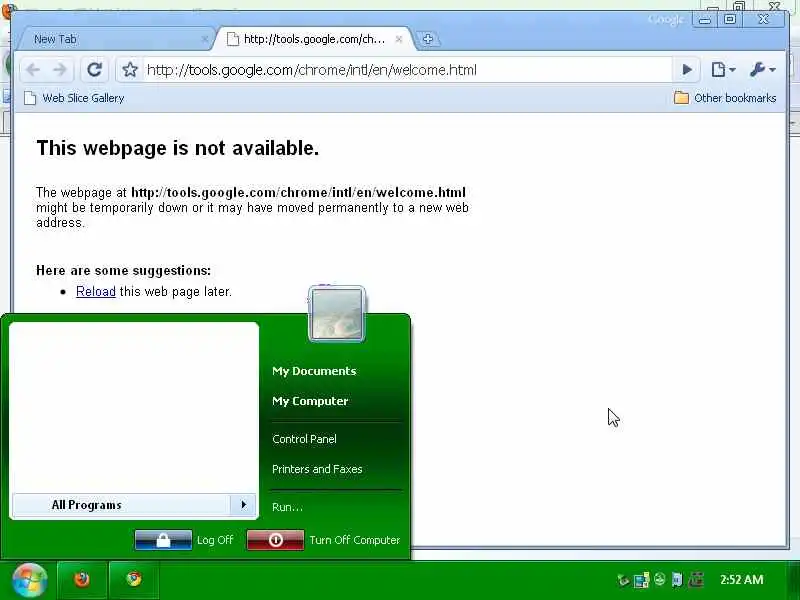Maximize the Chrome window
800x600 pixels.
coord(730,19)
